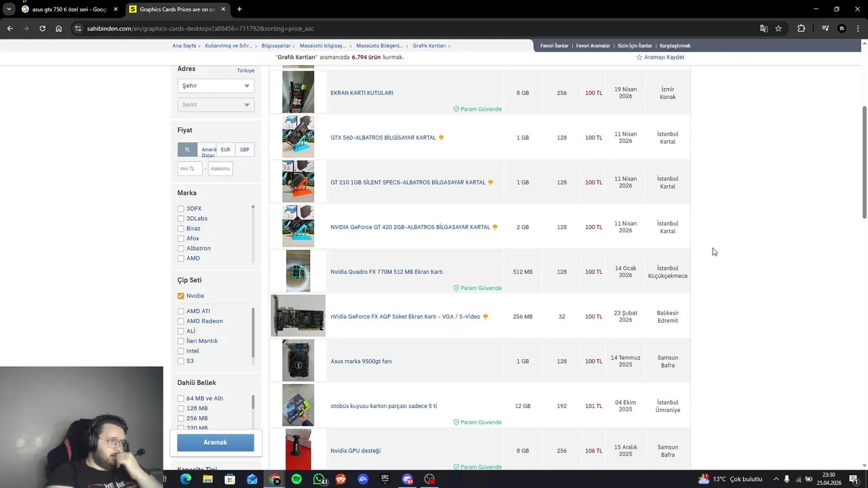The image size is (868, 488).
Task: Click the Aramak search button
Action: (216, 443)
